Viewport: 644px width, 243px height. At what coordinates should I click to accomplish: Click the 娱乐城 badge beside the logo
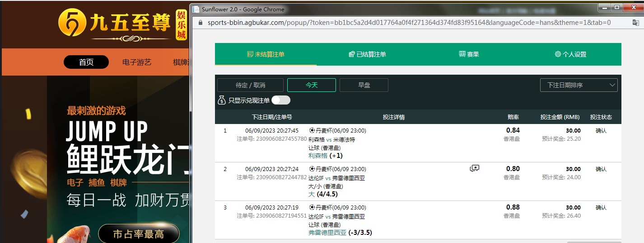tap(181, 25)
